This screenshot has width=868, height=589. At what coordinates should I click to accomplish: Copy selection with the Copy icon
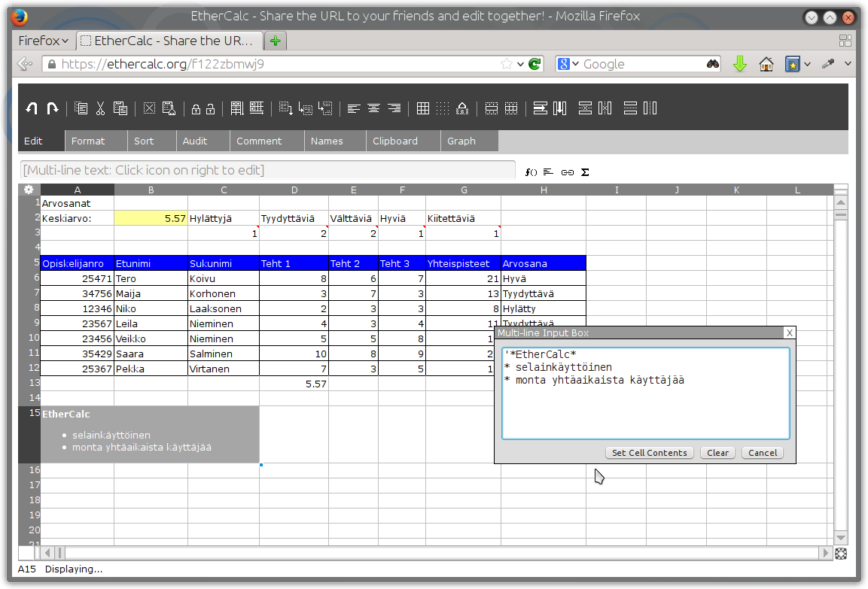point(81,108)
